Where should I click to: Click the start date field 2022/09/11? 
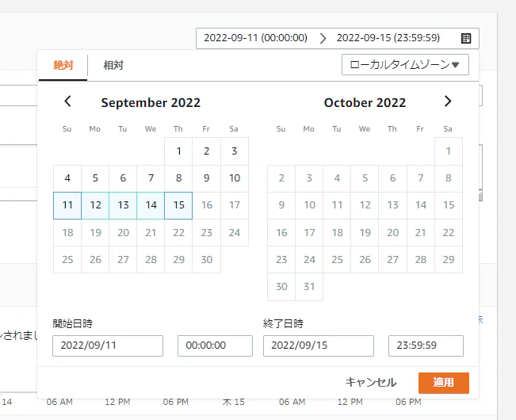tap(108, 346)
